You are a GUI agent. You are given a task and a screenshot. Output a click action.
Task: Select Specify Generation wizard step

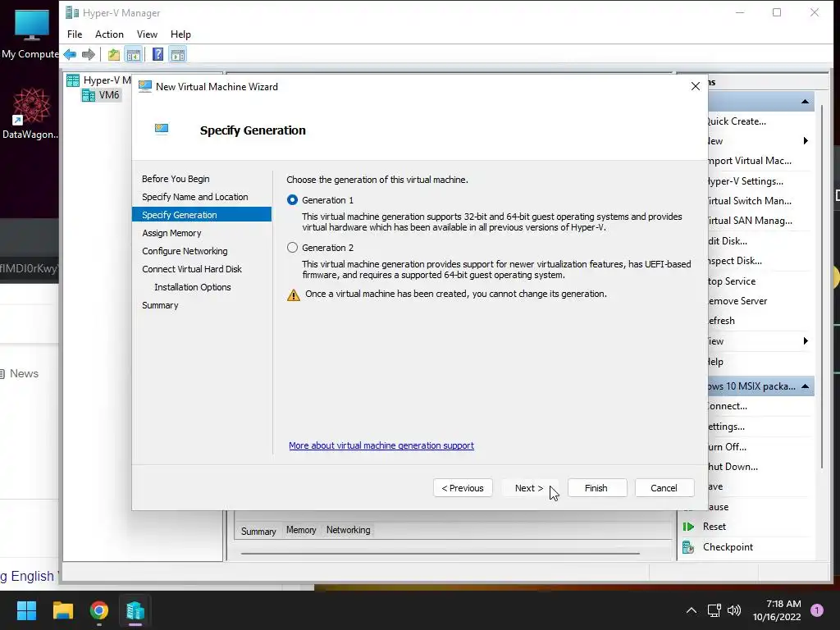[202, 215]
